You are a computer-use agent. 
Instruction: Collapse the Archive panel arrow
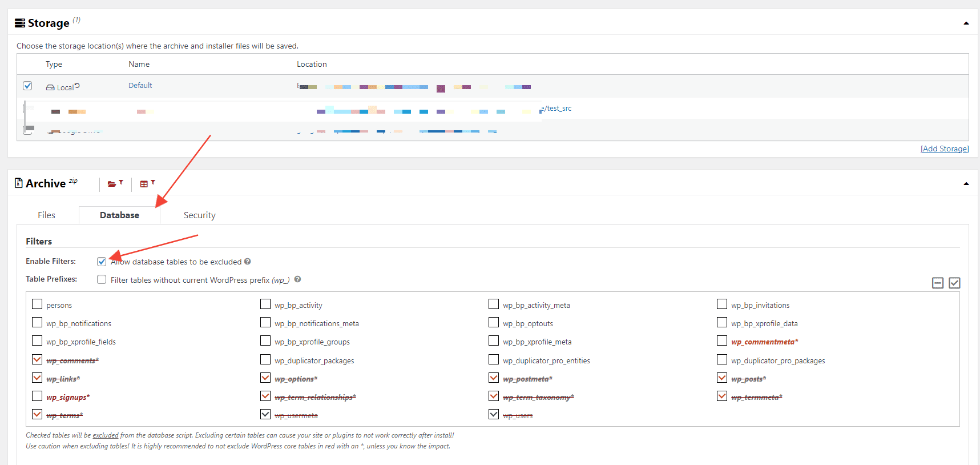(x=966, y=184)
